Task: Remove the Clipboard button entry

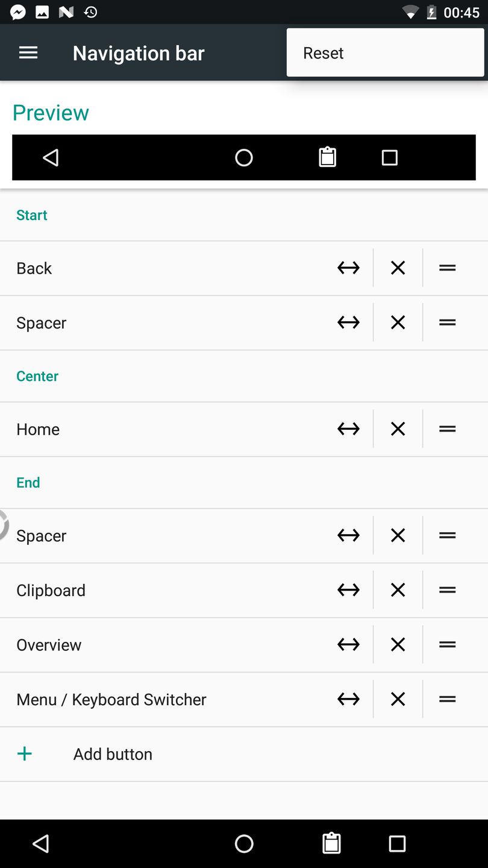Action: click(398, 590)
